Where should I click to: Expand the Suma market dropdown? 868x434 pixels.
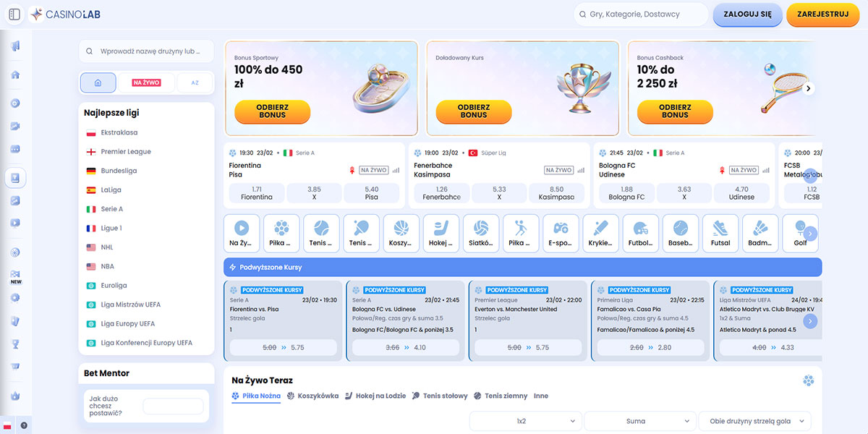click(639, 421)
